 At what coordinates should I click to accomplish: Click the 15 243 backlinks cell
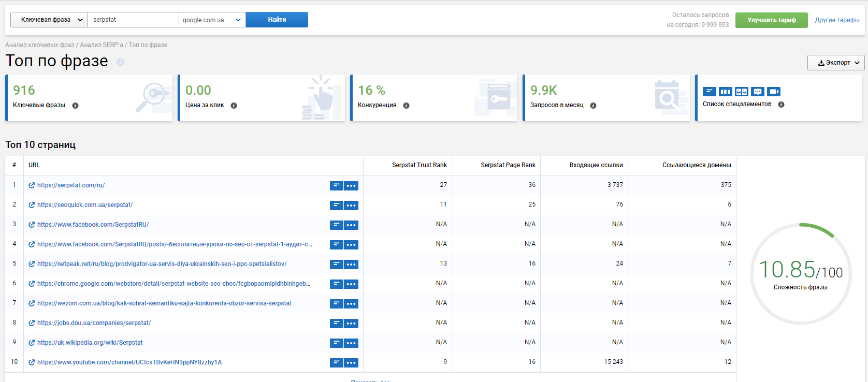(613, 362)
